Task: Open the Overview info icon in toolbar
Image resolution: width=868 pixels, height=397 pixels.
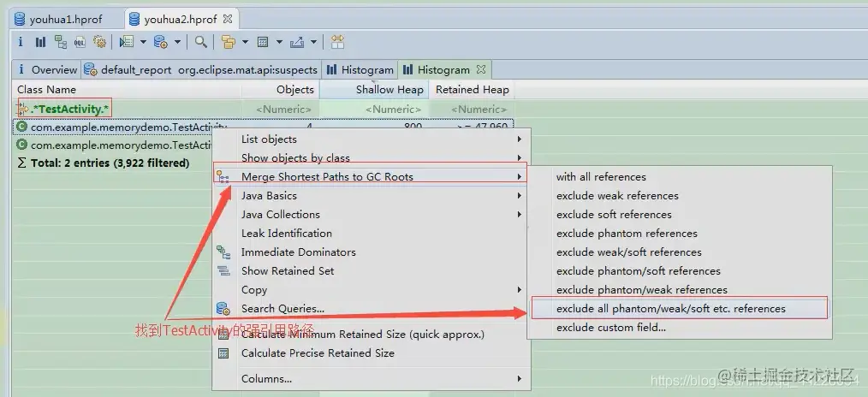Action: [x=21, y=41]
